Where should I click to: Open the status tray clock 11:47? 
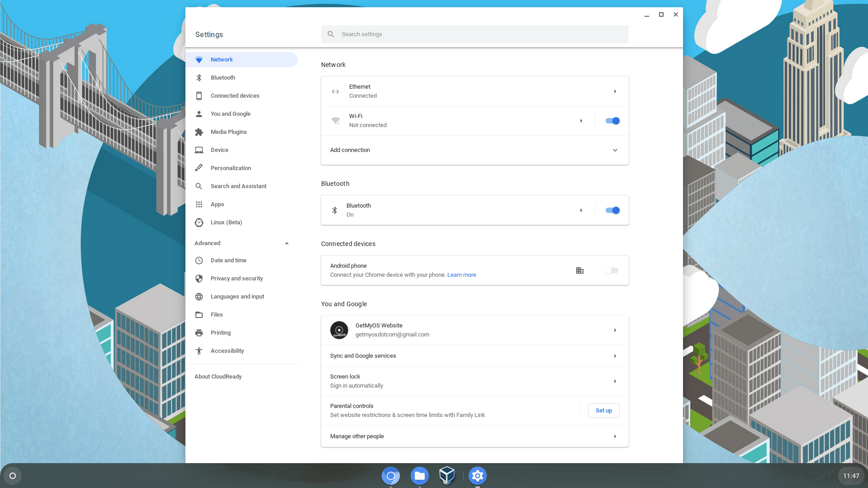point(851,476)
